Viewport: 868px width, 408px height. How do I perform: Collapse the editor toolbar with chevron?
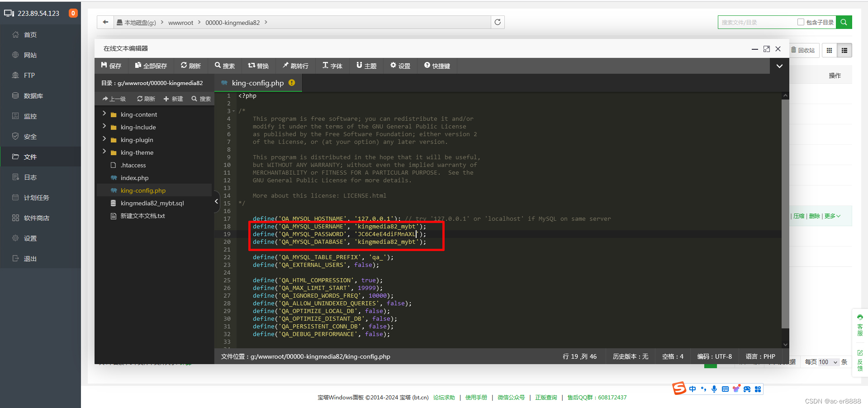coord(779,66)
